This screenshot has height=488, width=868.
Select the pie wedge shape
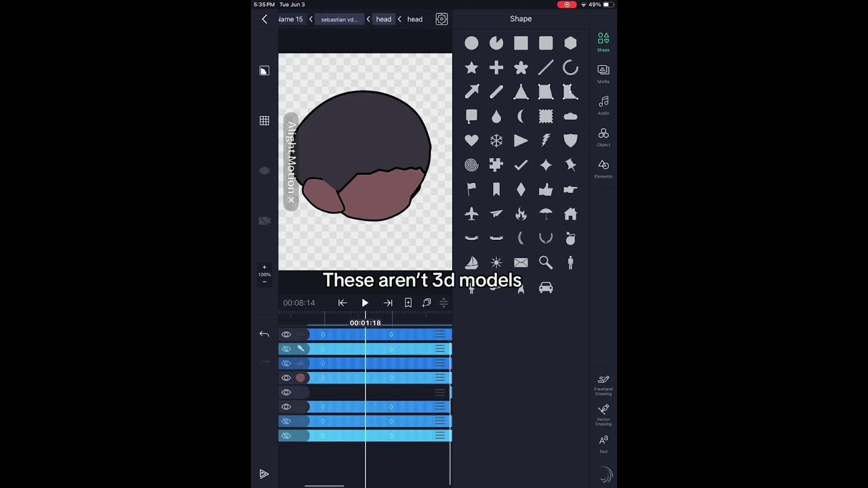click(496, 43)
